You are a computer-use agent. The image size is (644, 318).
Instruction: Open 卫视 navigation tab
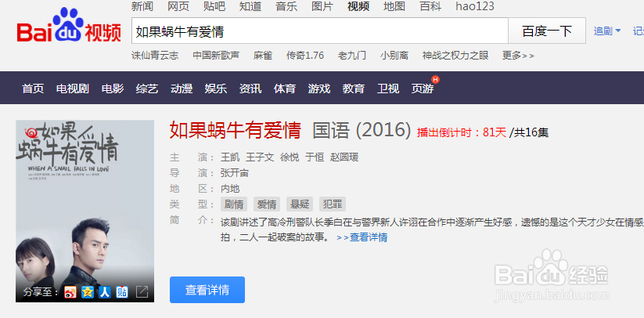tap(388, 89)
